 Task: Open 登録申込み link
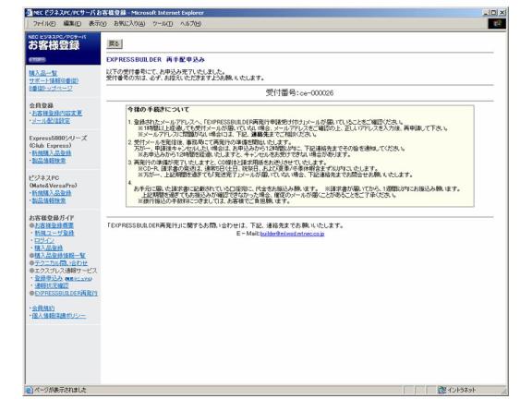tap(49, 278)
